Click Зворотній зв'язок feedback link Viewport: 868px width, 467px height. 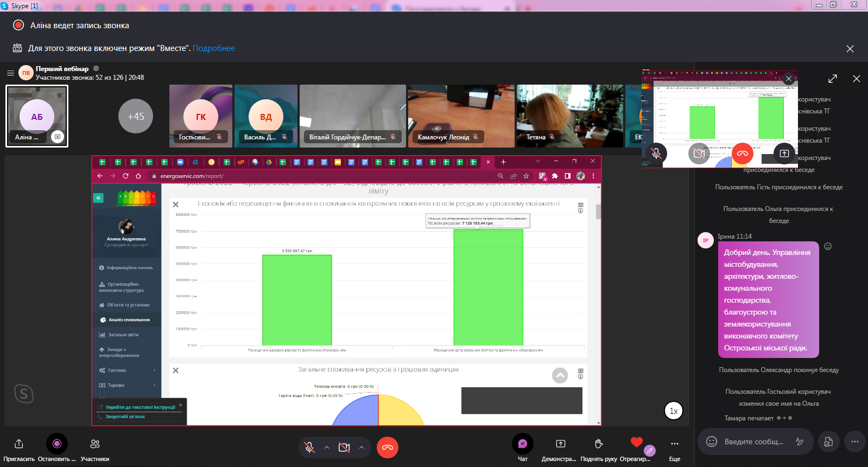125,417
